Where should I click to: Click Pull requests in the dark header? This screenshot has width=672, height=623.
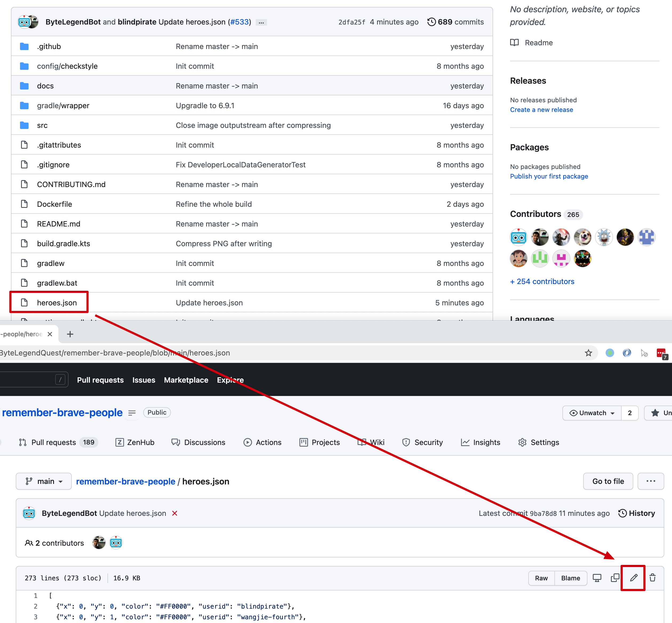pos(100,380)
